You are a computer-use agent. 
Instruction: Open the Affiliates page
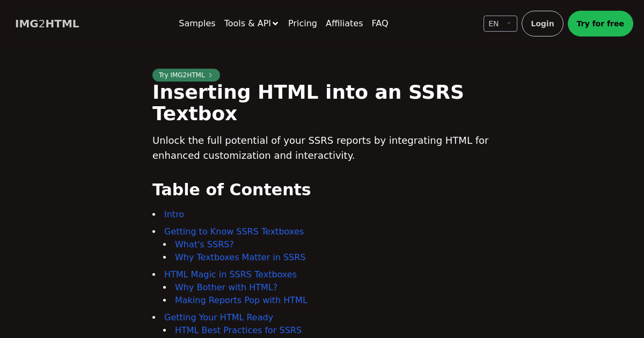(344, 24)
